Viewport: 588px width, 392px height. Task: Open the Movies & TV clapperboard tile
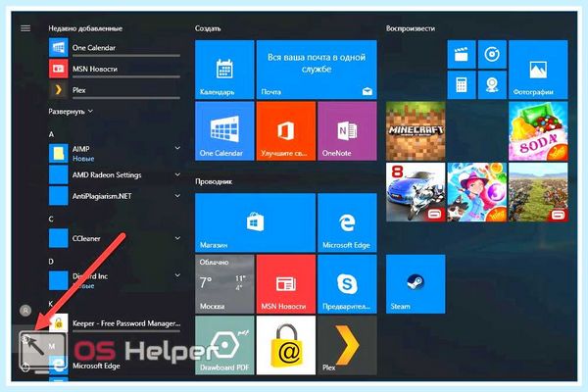[462, 55]
